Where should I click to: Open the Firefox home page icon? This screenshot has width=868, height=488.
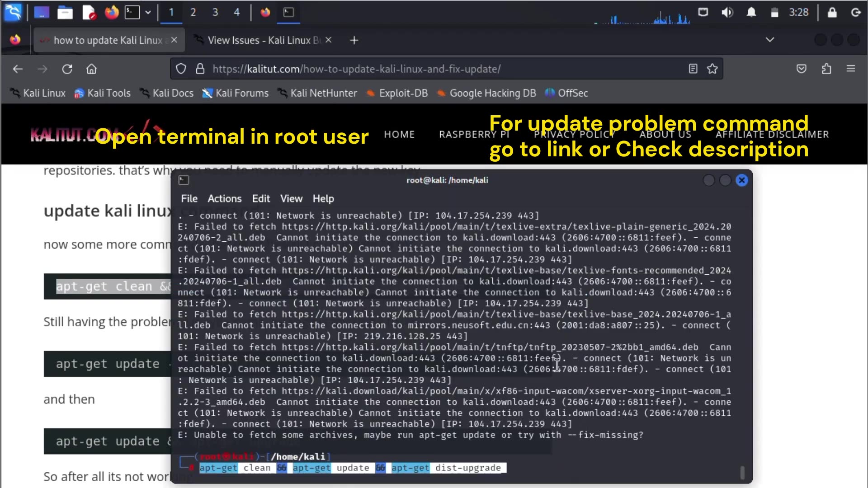tap(91, 69)
